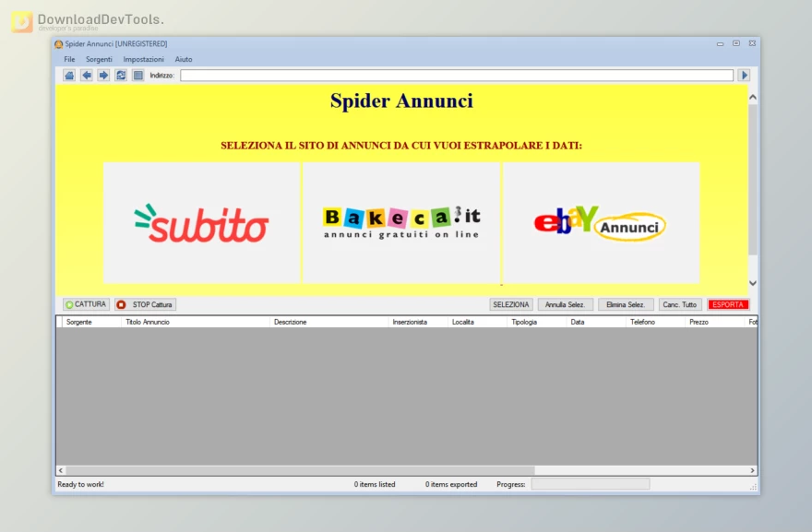Viewport: 812px width, 532px height.
Task: Click the web page scroll down arrow
Action: (x=753, y=283)
